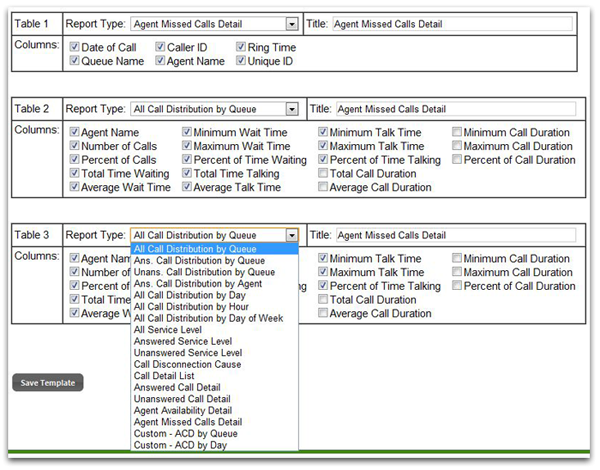Click the Save Template button
The height and width of the screenshot is (470, 600).
tap(48, 383)
